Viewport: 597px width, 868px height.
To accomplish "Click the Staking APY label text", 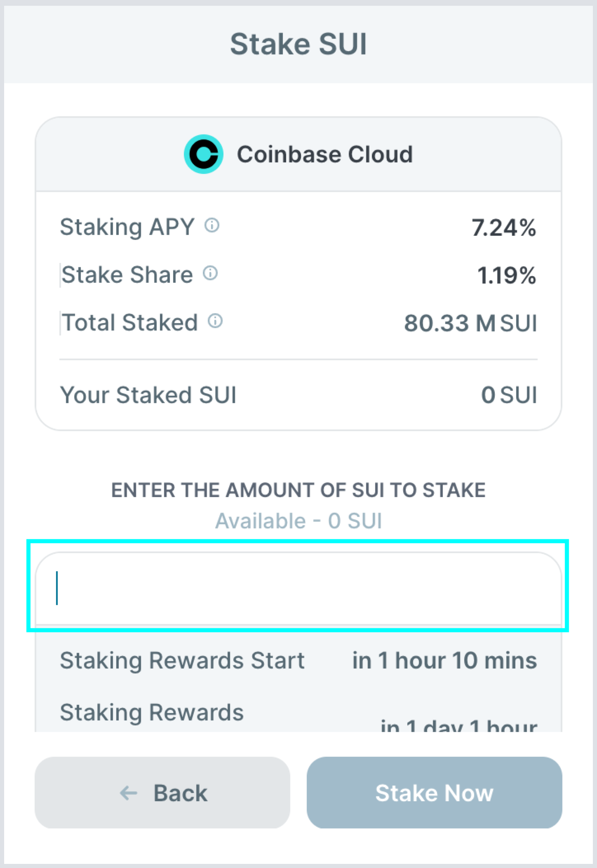I will click(127, 227).
